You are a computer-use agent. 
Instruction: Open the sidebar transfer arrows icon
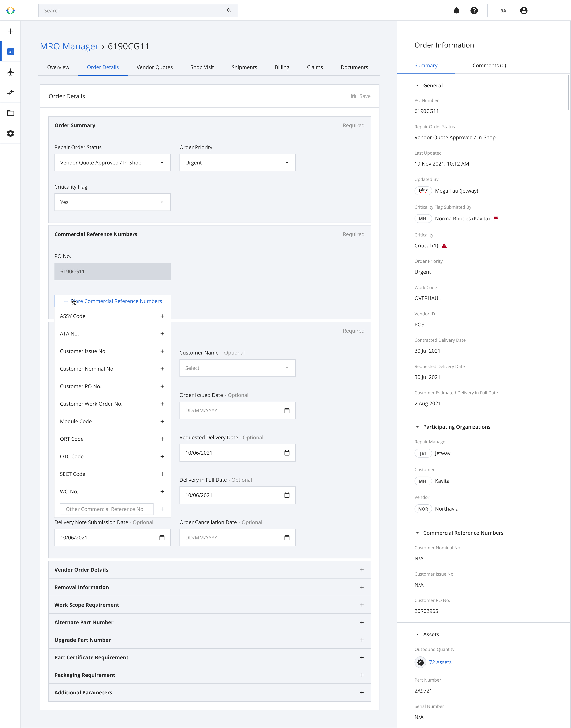[11, 92]
